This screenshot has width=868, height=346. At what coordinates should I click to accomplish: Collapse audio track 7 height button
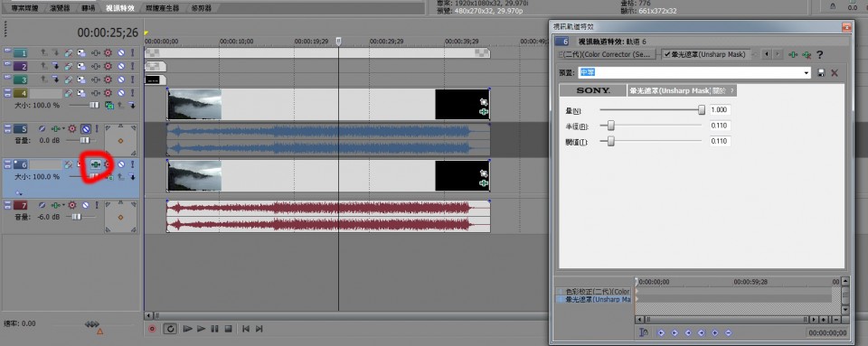pyautogui.click(x=8, y=203)
